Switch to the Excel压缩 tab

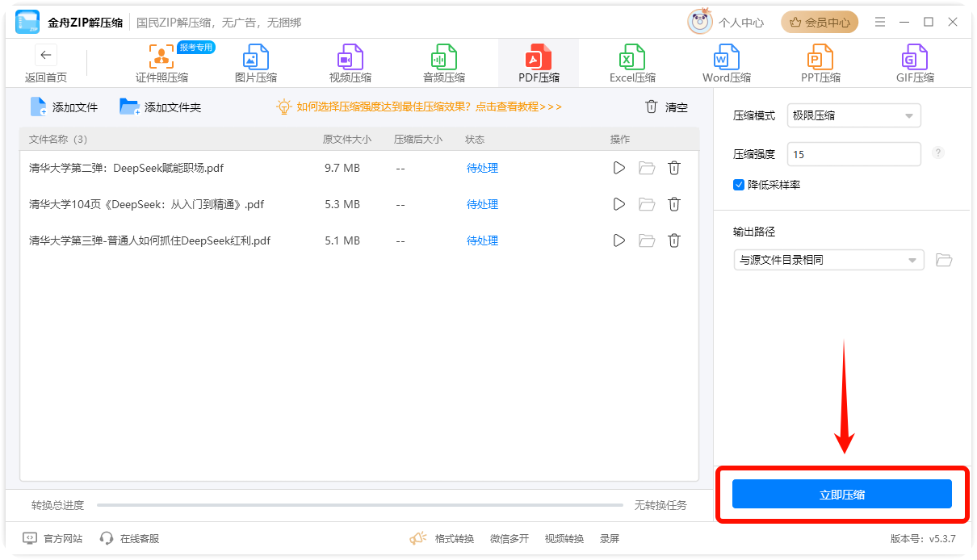632,64
